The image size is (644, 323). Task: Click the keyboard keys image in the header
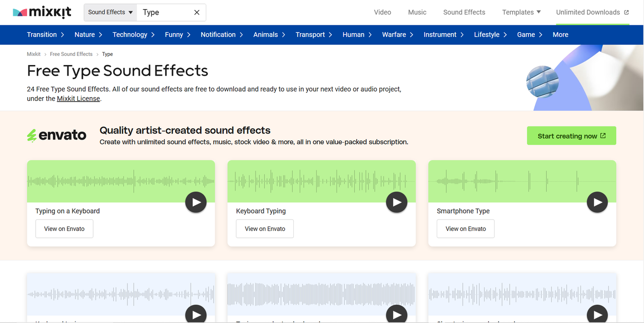point(542,81)
